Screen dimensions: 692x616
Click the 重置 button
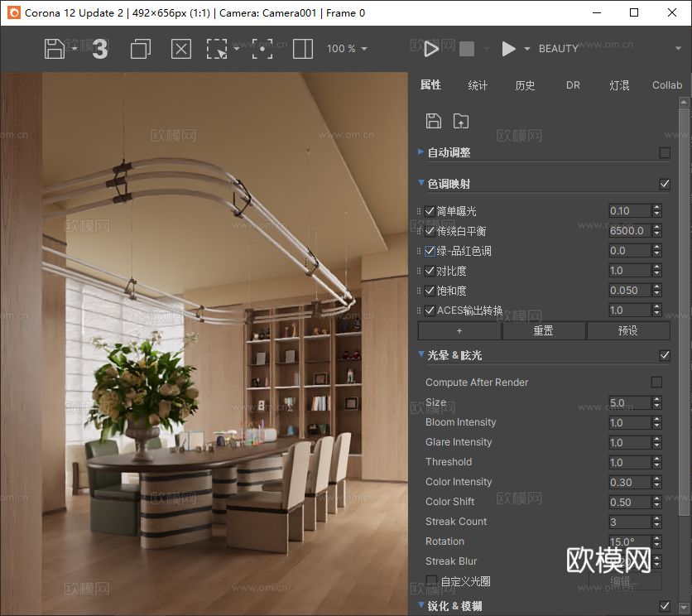[544, 330]
